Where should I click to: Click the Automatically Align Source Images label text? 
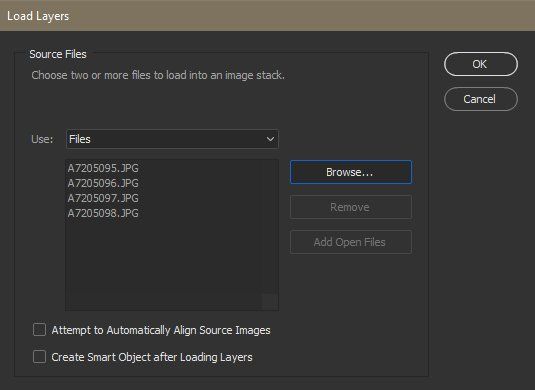tap(188, 330)
